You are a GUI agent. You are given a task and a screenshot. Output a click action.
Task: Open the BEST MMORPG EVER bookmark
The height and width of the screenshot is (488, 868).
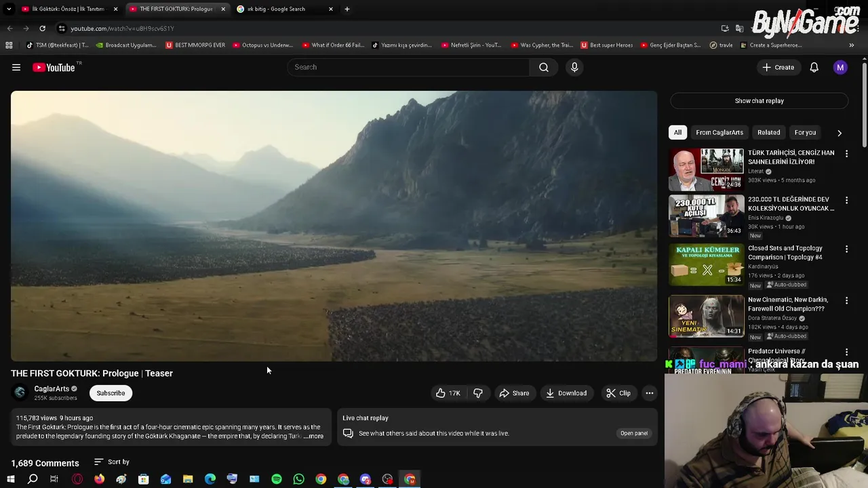[195, 45]
